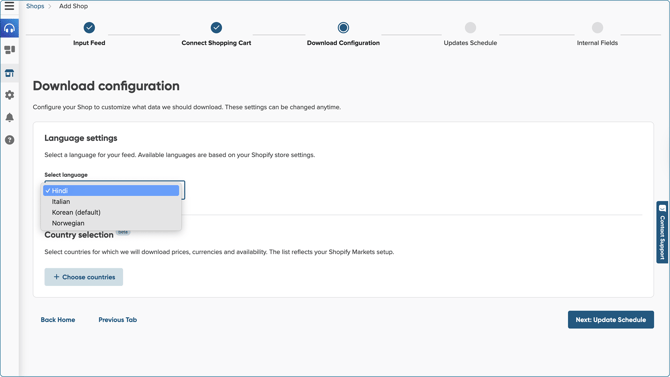
Task: Open the dashboard icon in sidebar
Action: click(9, 50)
